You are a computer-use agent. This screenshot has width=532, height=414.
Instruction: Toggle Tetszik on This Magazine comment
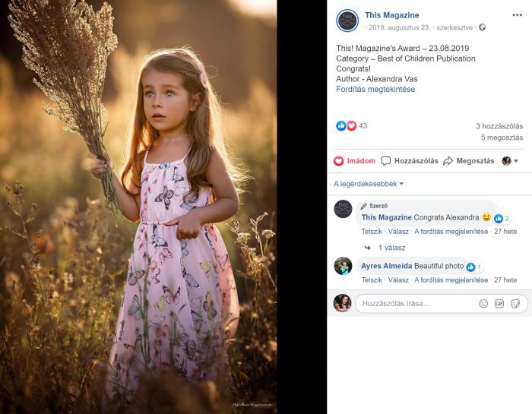[372, 232]
